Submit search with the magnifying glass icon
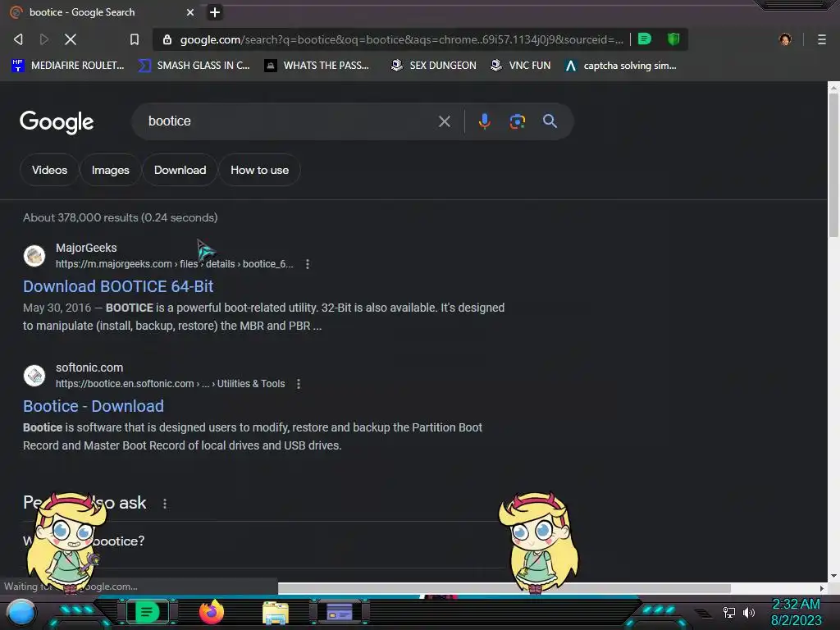 (550, 121)
